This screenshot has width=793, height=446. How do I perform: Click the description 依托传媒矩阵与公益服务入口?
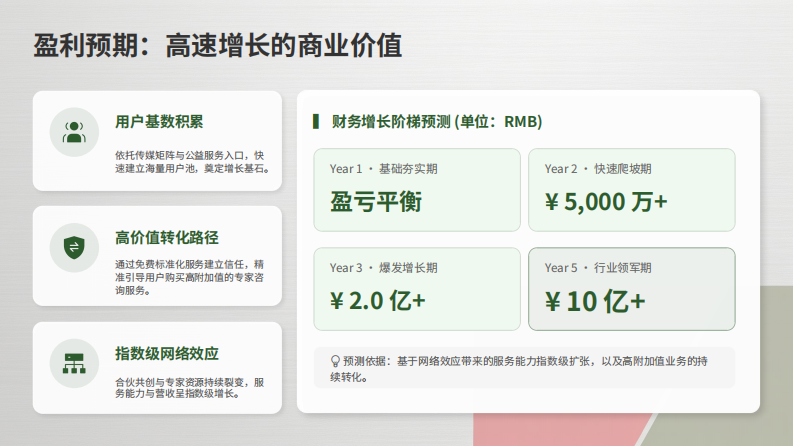(192, 162)
